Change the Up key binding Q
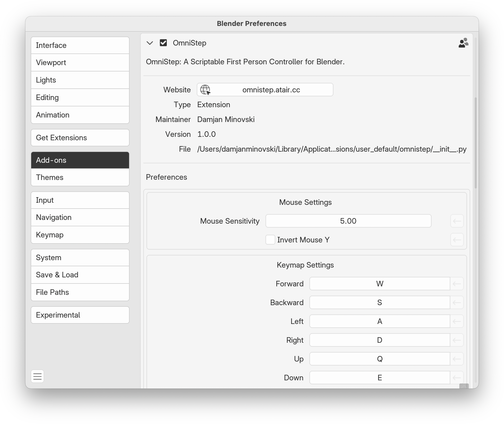This screenshot has height=424, width=504. click(x=380, y=359)
